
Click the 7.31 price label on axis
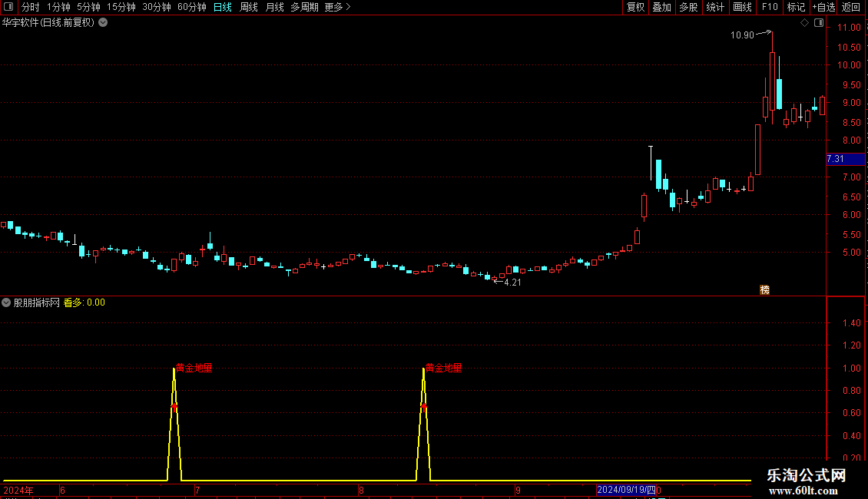(845, 159)
